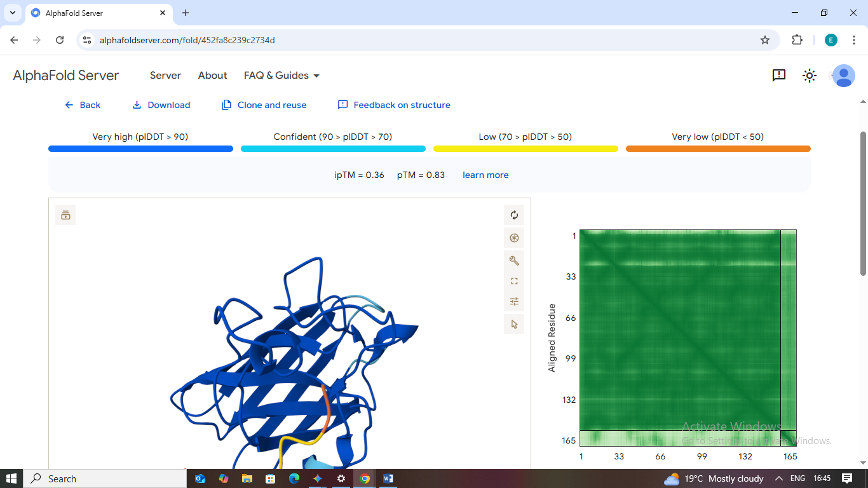Open the About page
Image resolution: width=868 pixels, height=488 pixels.
point(212,75)
